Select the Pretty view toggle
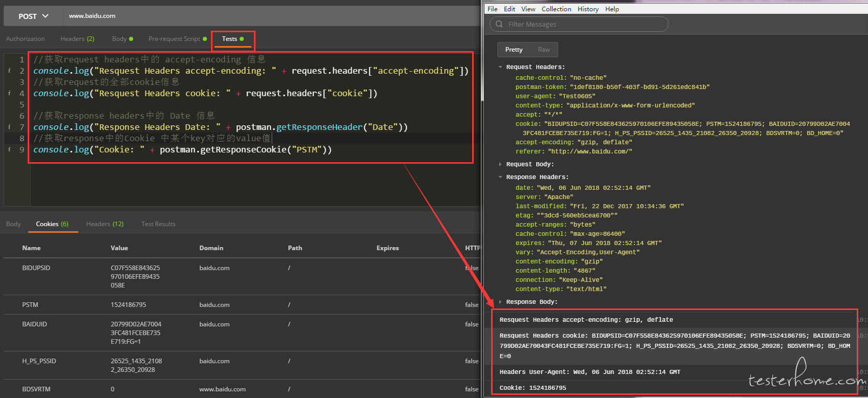The width and height of the screenshot is (868, 398). point(514,50)
